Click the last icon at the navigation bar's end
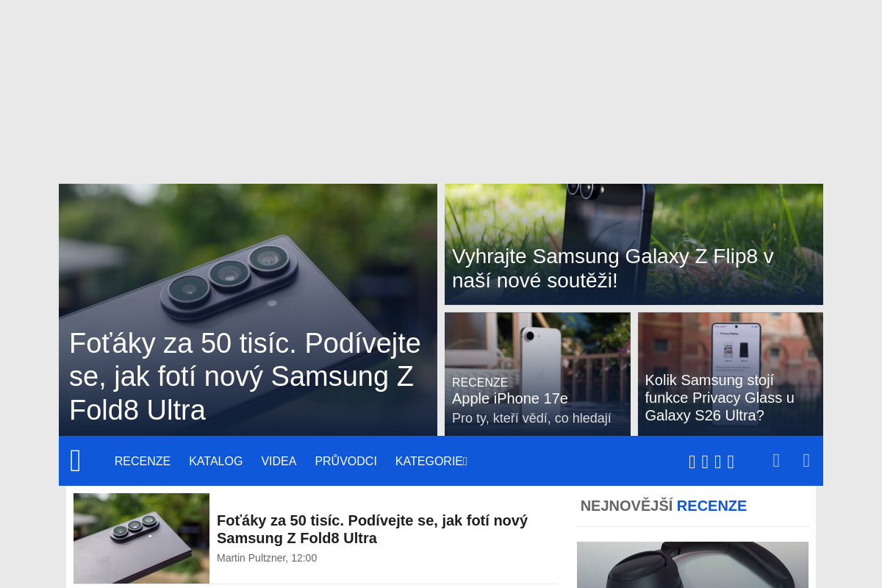This screenshot has height=588, width=882. (x=806, y=460)
